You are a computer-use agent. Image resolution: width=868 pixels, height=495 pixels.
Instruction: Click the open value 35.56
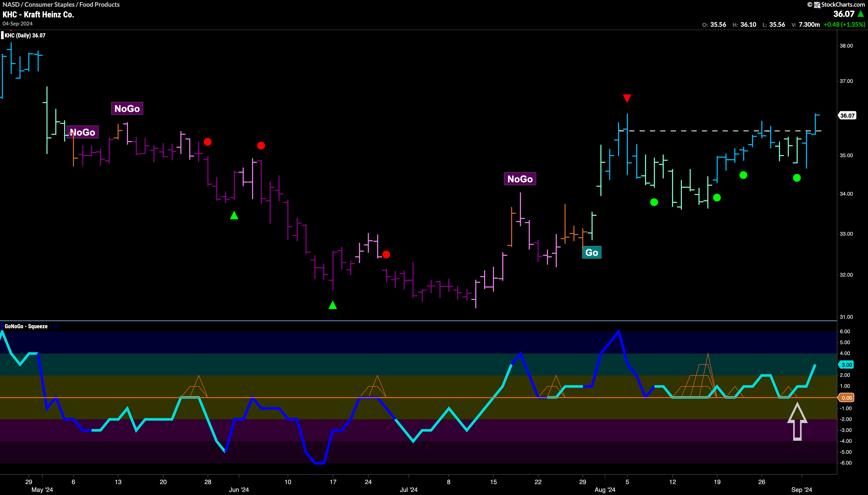[x=718, y=24]
